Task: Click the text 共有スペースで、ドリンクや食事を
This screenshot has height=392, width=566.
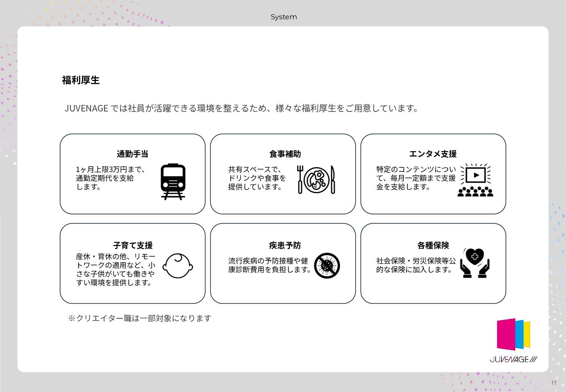Action: click(x=257, y=174)
